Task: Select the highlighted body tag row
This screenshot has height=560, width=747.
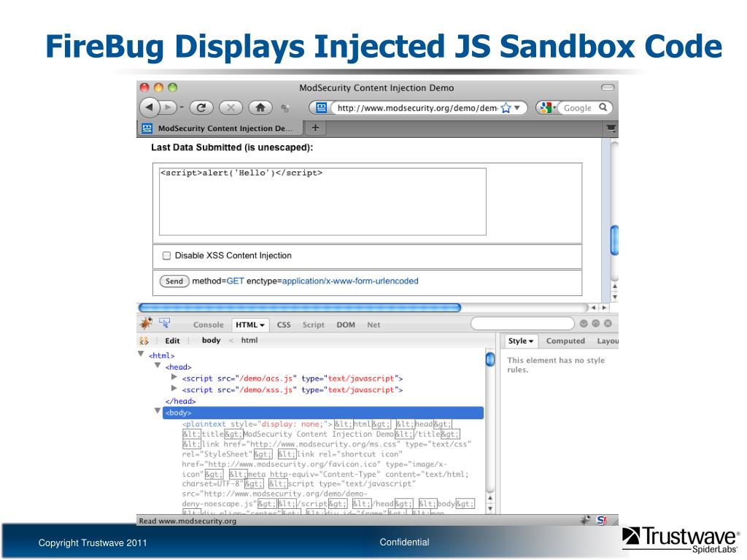Action: 323,413
